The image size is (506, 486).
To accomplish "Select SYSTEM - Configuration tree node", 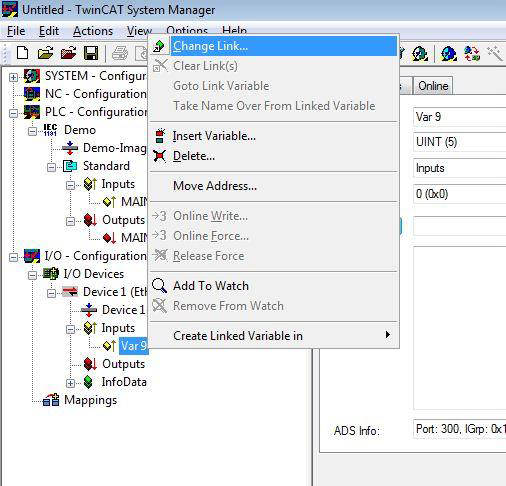I will click(96, 76).
